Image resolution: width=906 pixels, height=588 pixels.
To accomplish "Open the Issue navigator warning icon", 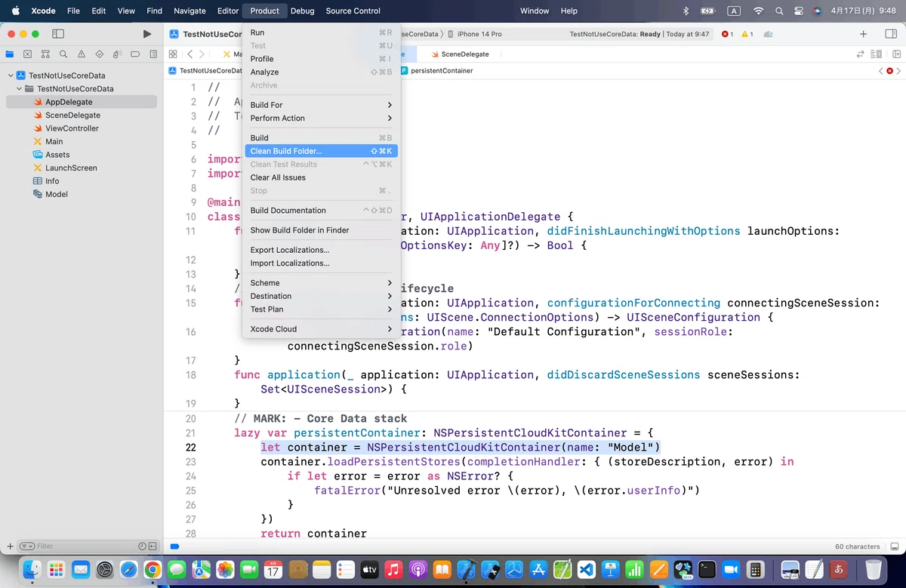I will (x=82, y=54).
